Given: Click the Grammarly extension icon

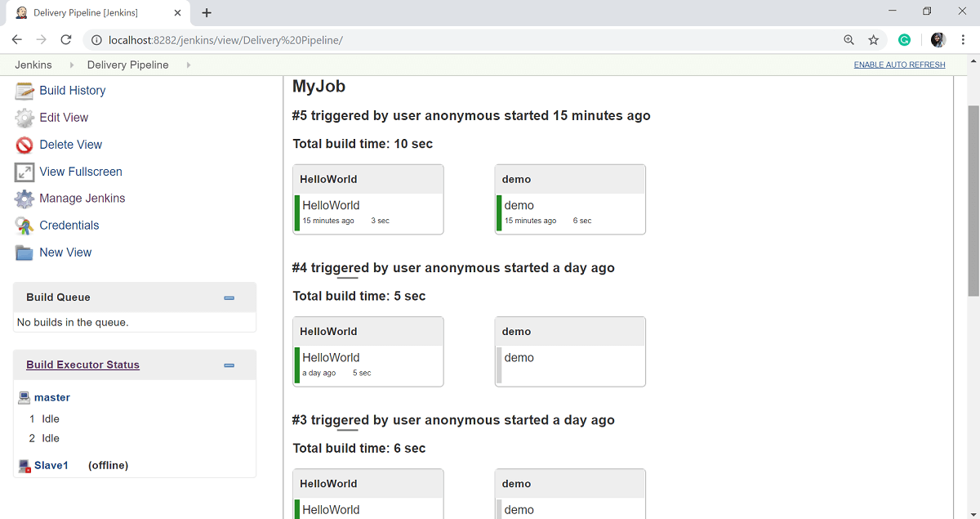Looking at the screenshot, I should 904,40.
